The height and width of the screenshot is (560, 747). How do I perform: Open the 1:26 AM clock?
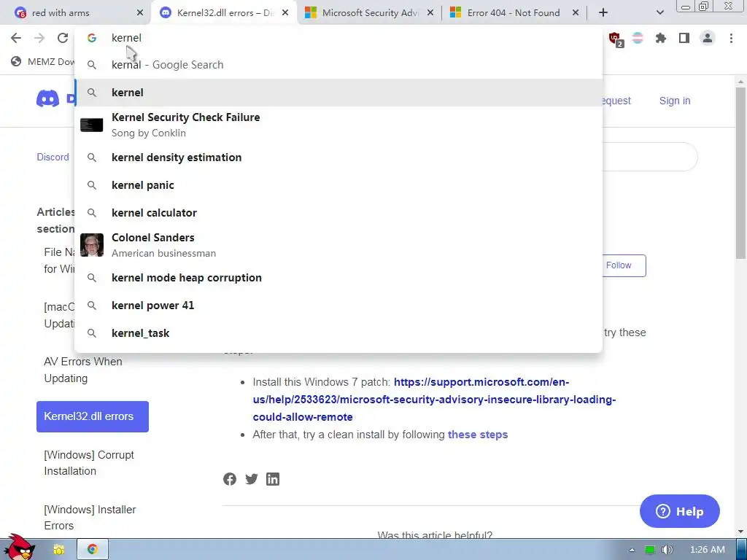[x=708, y=550]
